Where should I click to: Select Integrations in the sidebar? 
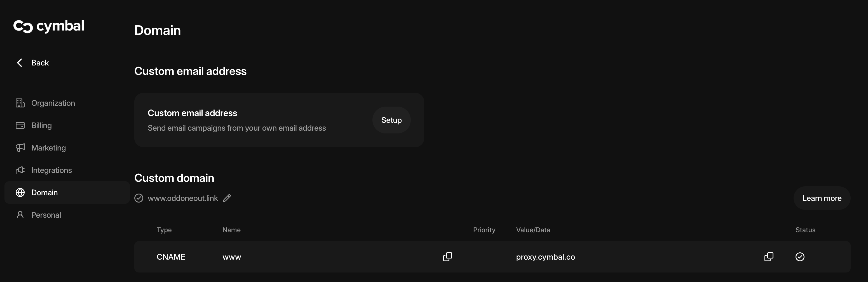(x=51, y=170)
